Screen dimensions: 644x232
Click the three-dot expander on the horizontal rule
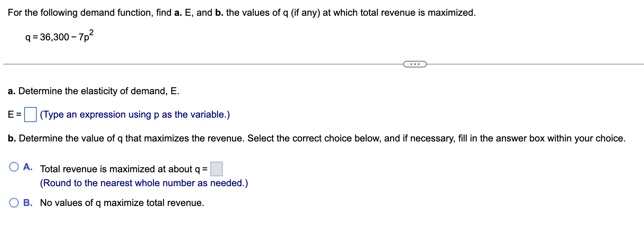[x=415, y=64]
